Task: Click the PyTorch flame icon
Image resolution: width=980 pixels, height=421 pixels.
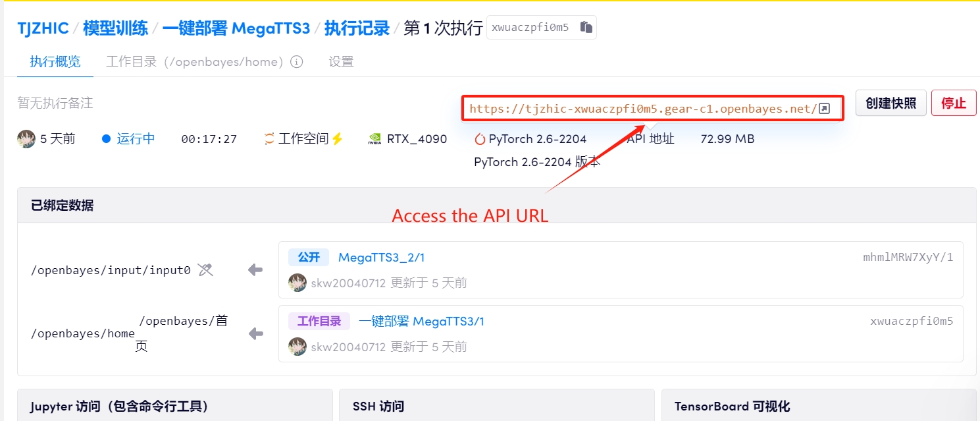Action: [480, 139]
